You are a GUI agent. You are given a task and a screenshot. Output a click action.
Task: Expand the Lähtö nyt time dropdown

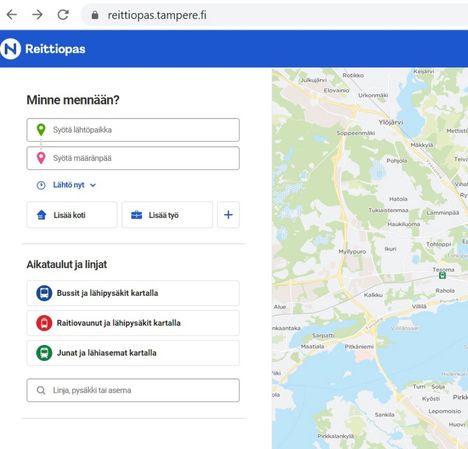point(93,185)
